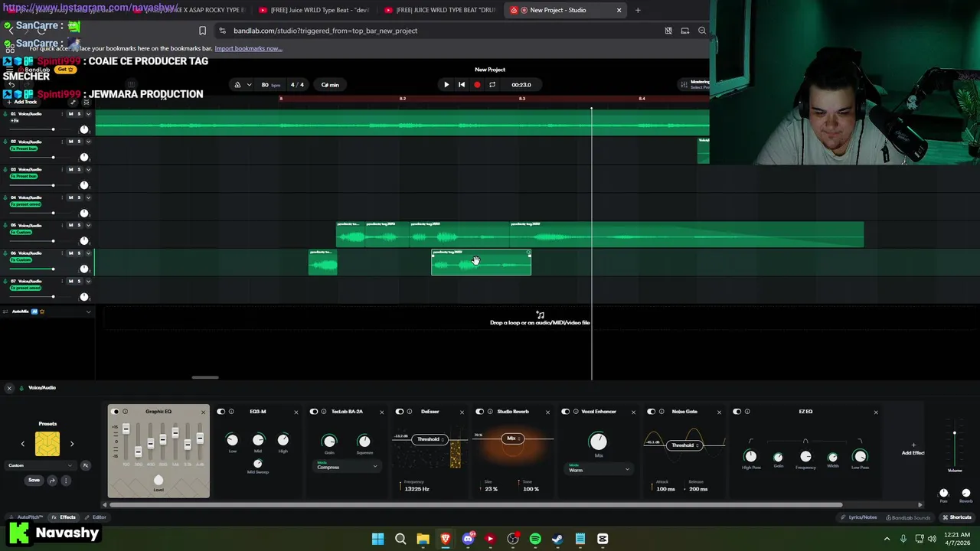Remove the EZ EQ effect
The height and width of the screenshot is (551, 980).
coord(876,412)
